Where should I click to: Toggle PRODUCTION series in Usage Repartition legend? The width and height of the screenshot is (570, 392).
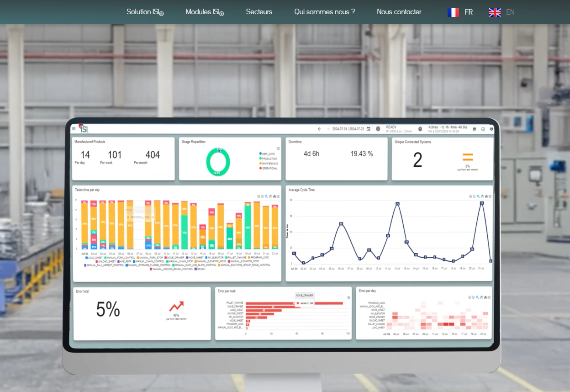pyautogui.click(x=269, y=159)
